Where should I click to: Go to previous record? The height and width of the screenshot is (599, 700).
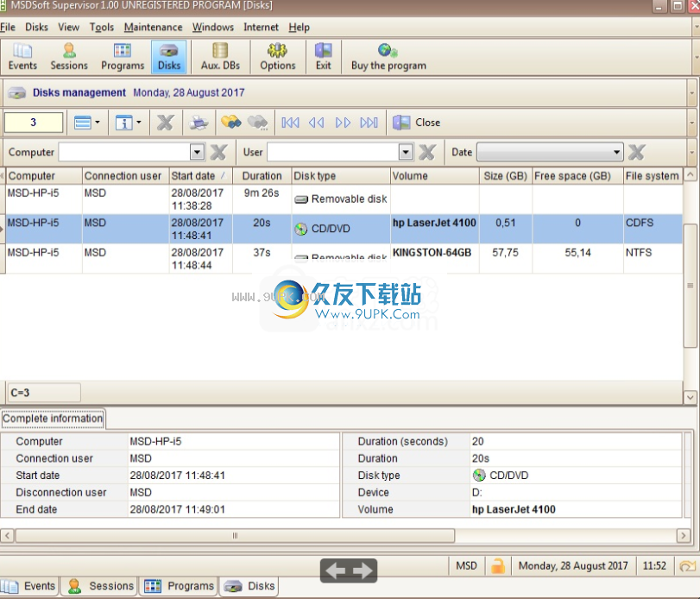pyautogui.click(x=316, y=123)
